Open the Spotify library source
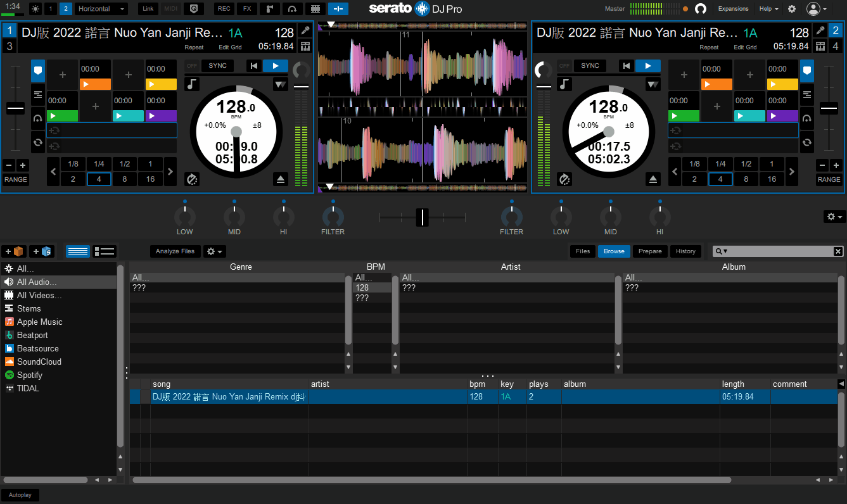Image resolution: width=847 pixels, height=504 pixels. (x=29, y=375)
